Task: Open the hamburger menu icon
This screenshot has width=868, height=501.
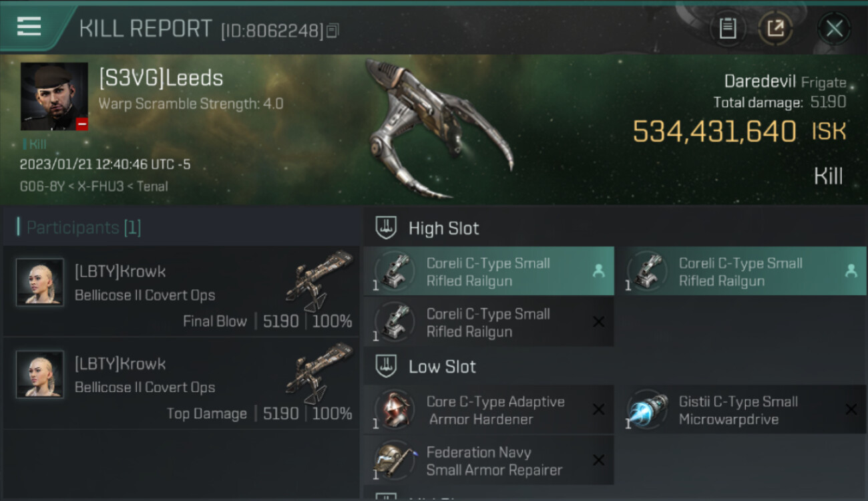Action: [x=29, y=27]
